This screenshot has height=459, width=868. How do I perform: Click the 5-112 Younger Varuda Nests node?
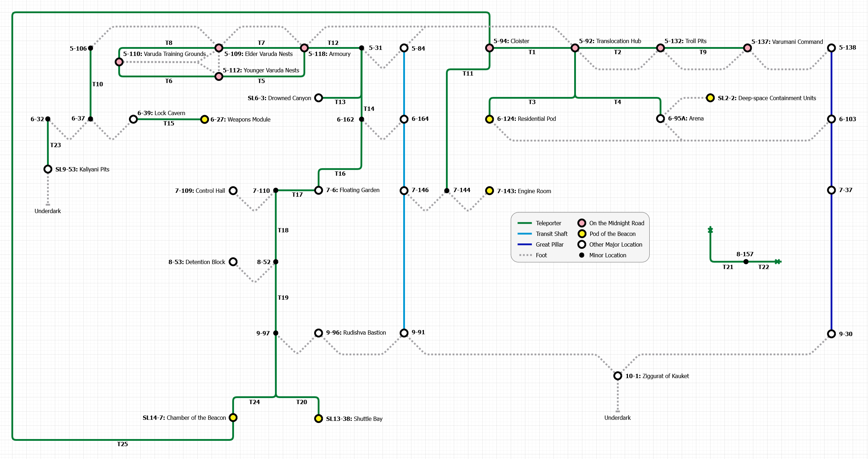click(219, 76)
